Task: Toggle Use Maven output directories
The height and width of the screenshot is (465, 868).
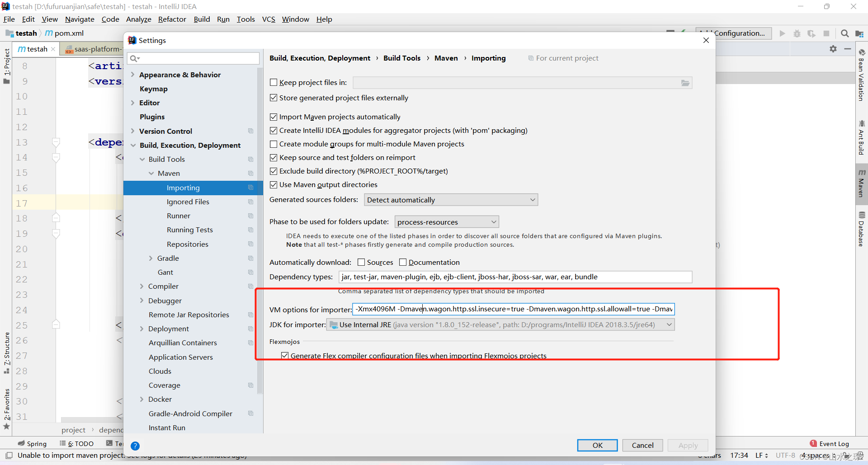Action: [x=274, y=184]
